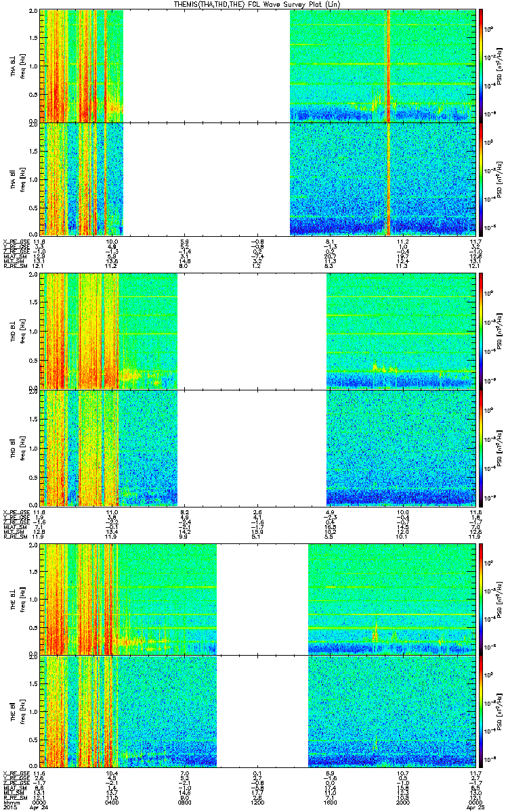This screenshot has width=508, height=812.
Task: Click the THE data gap in B-perp panel
Action: (x=262, y=598)
